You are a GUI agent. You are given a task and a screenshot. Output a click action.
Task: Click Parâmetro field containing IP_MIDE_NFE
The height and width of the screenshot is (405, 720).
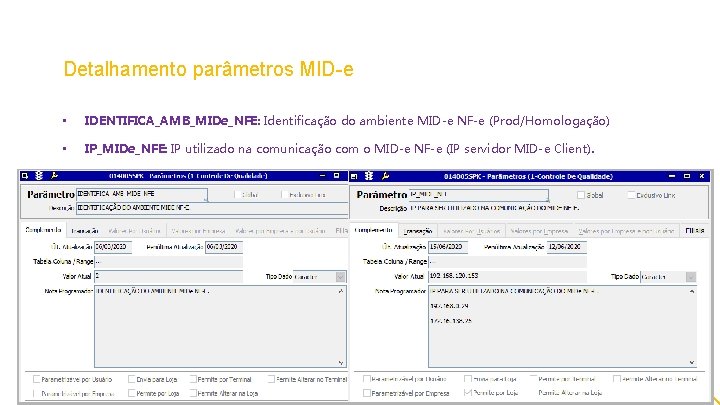click(478, 195)
